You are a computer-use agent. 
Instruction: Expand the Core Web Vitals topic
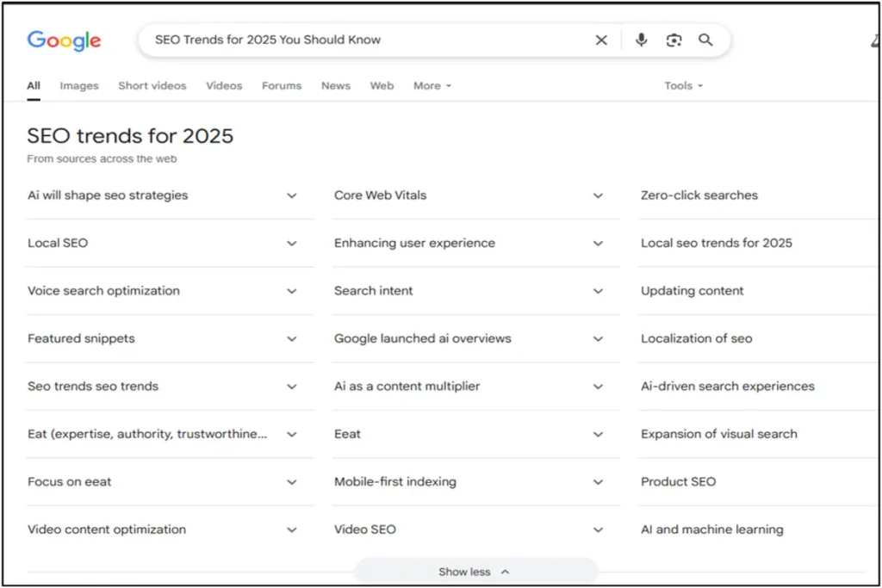[599, 195]
